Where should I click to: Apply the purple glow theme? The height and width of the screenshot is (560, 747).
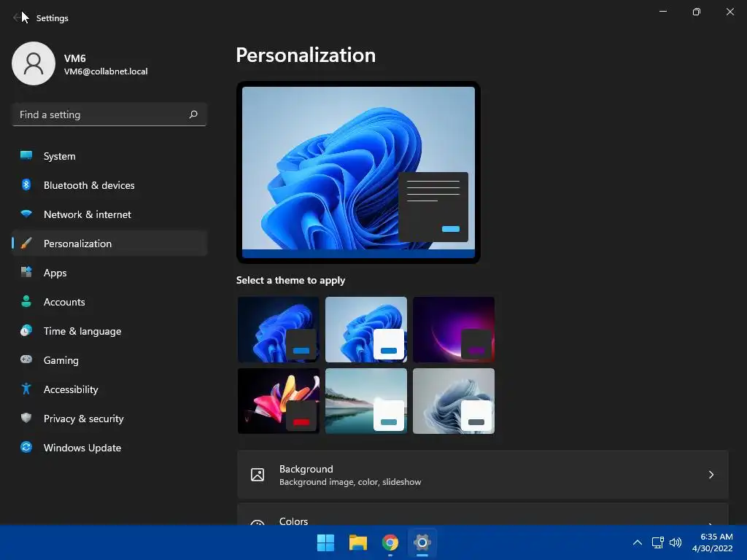click(x=454, y=330)
